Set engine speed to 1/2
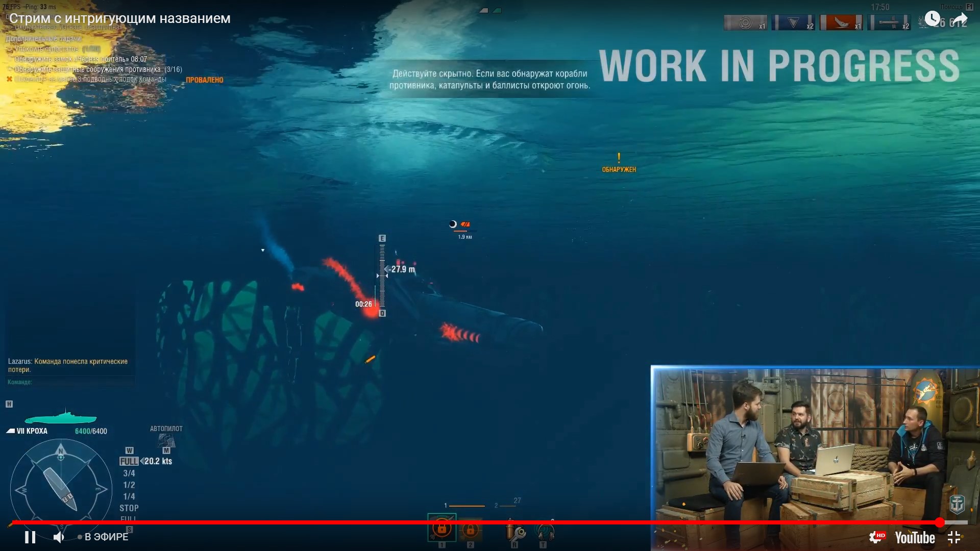This screenshot has width=980, height=551. 129,485
